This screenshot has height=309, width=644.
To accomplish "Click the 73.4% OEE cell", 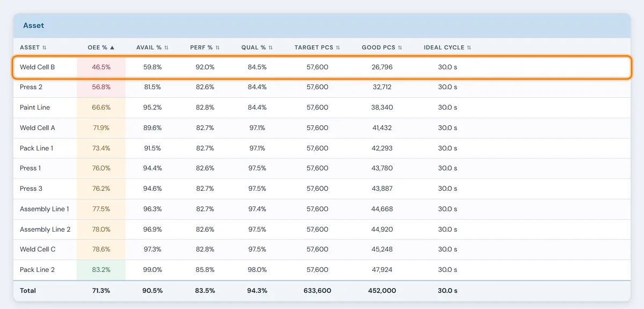I will coord(101,148).
